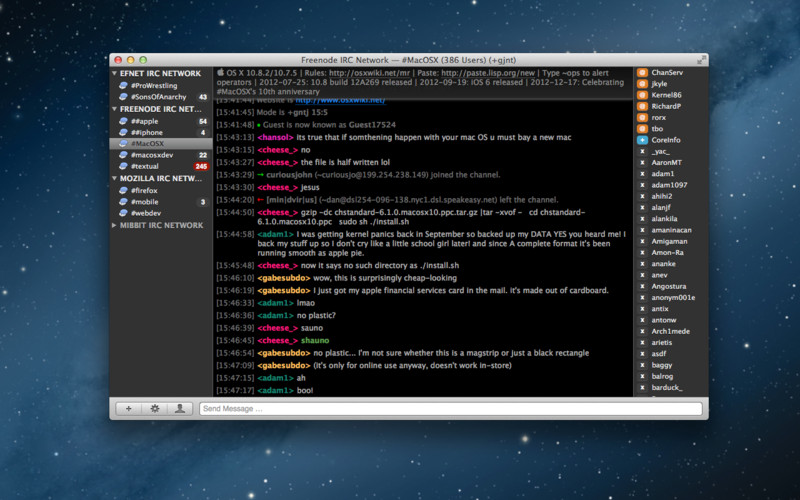
Task: Click the blue voice badge beside CoreInfo
Action: 642,140
